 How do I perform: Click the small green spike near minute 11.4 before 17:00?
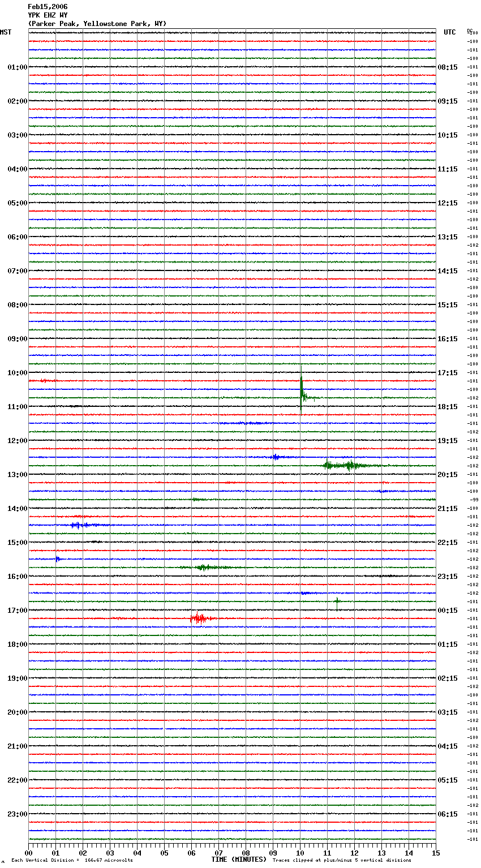click(337, 601)
